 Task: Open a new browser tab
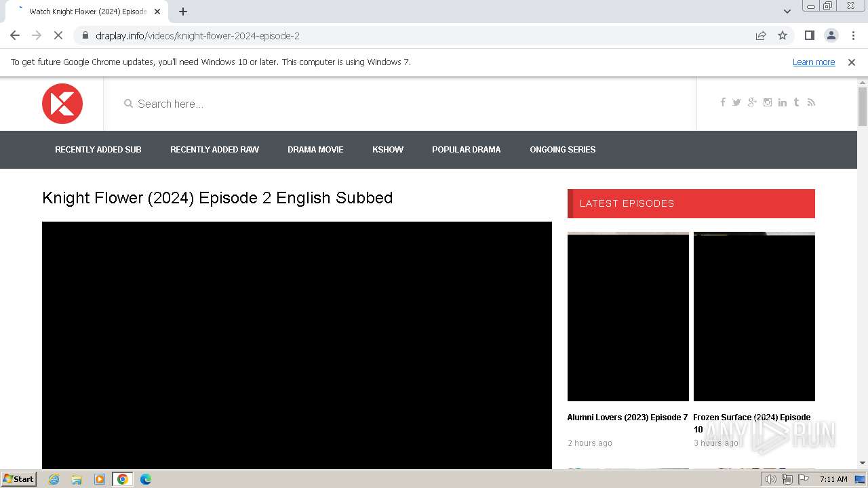183,12
